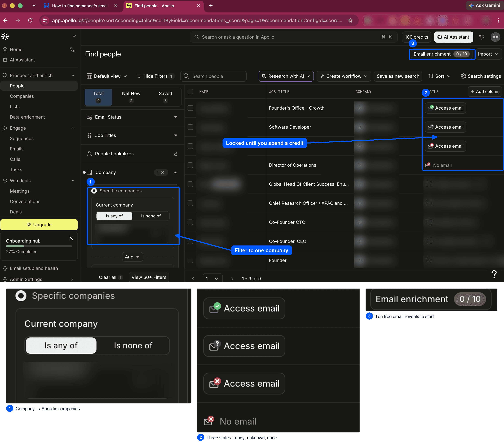
Task: Go back in browser history
Action: tap(5, 20)
